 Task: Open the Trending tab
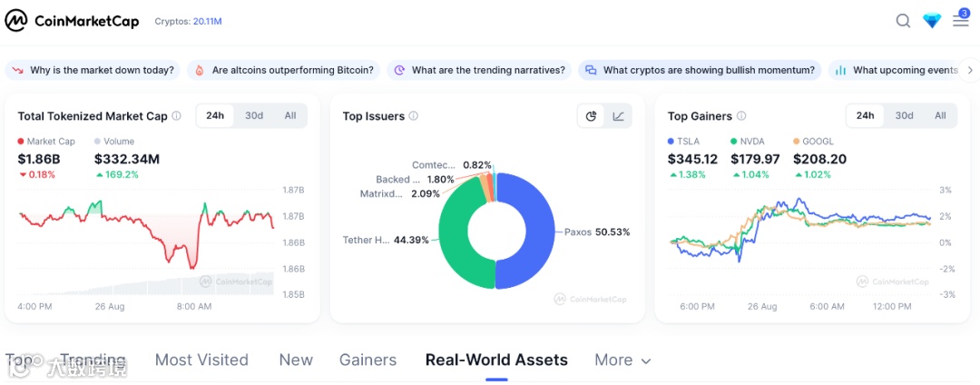93,360
